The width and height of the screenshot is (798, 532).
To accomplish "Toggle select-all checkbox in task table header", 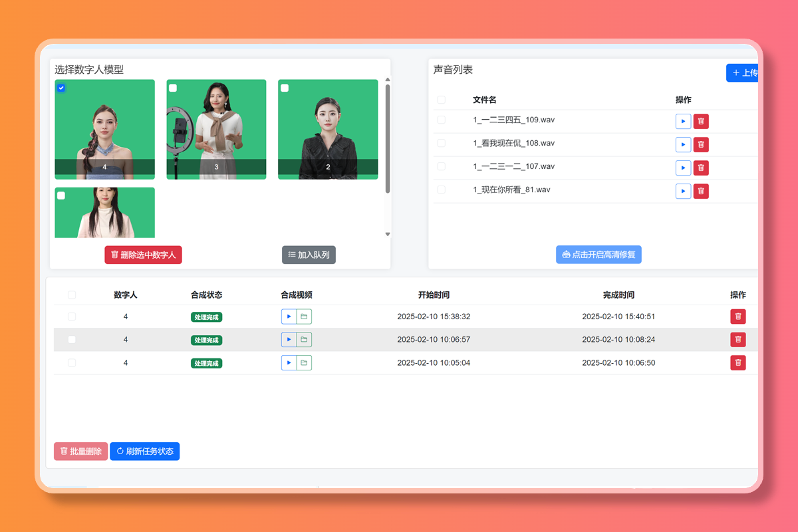I will 72,295.
